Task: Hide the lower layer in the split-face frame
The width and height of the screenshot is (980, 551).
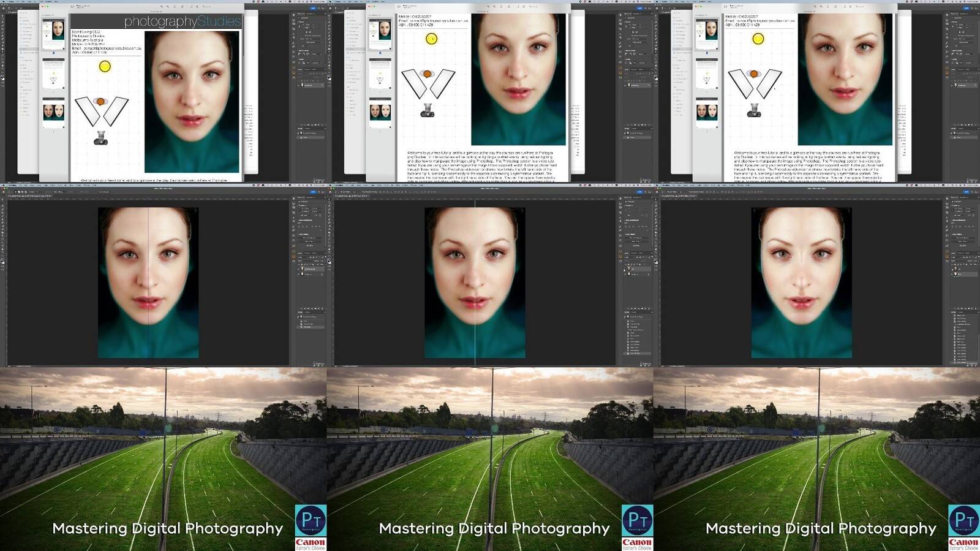Action: [x=298, y=274]
